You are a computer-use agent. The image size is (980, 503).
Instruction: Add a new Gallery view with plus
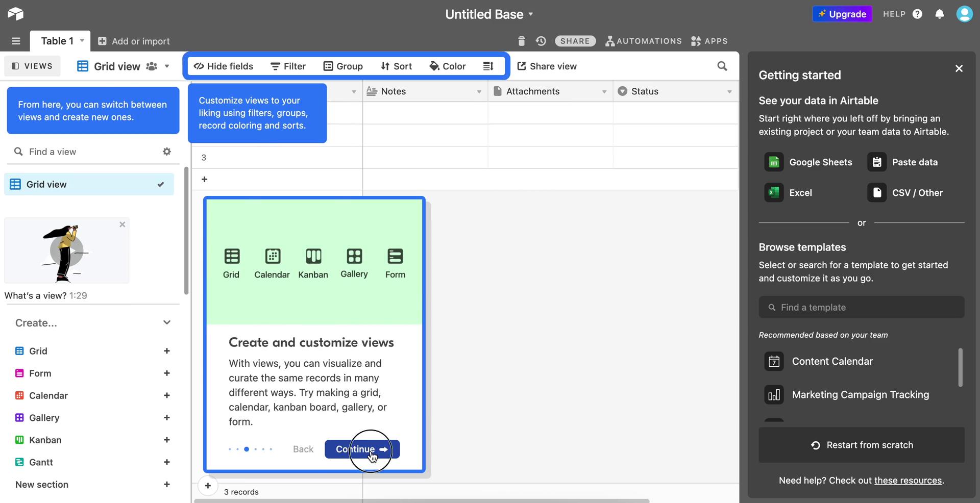[x=166, y=418]
